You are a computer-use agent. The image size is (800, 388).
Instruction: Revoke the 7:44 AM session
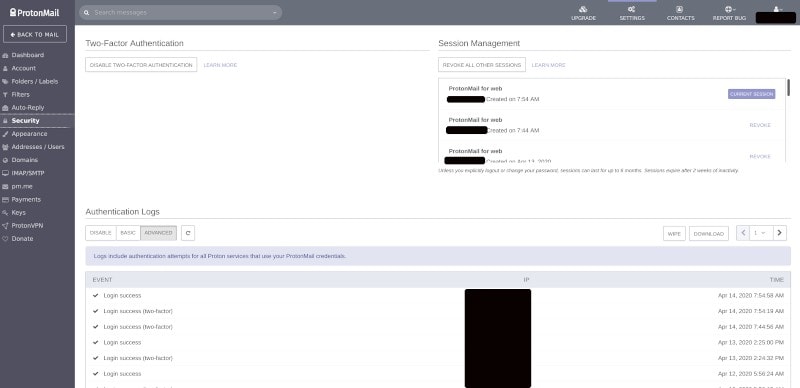[760, 125]
